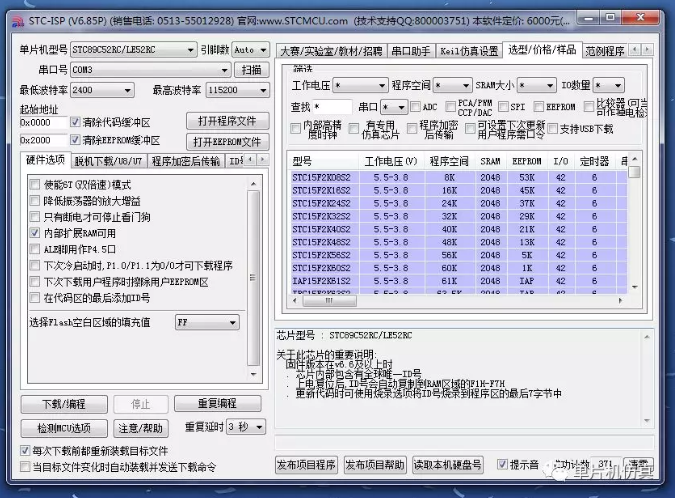
Task: Open the 单片机型号 chip model dropdown
Action: click(191, 50)
